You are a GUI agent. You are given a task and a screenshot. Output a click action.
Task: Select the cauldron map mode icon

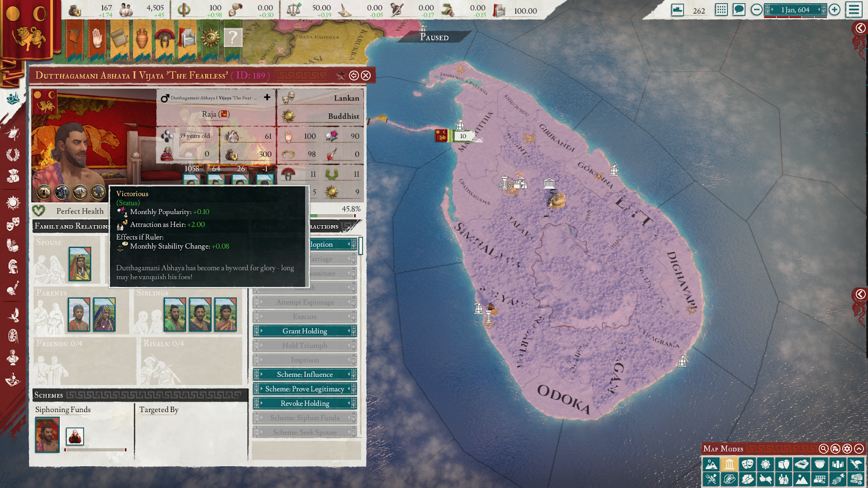820,464
